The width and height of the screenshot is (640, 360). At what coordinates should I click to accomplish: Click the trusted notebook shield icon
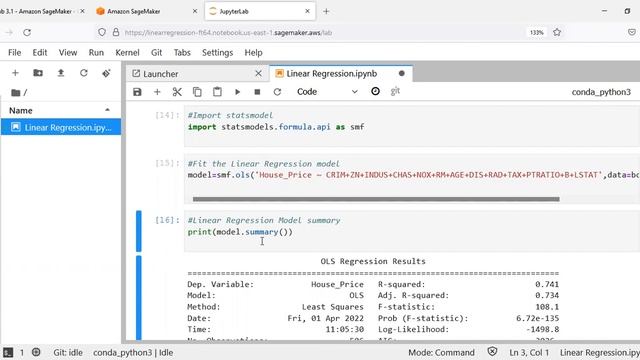[492, 352]
